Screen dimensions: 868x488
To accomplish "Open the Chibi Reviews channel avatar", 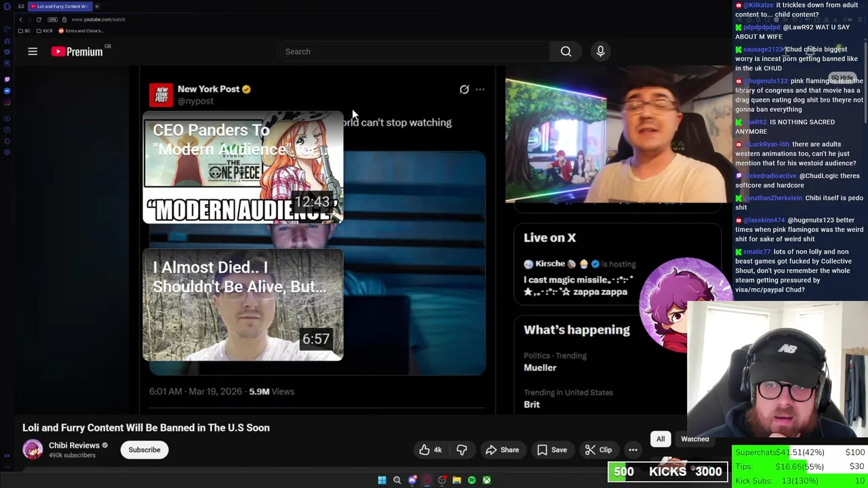I will (33, 449).
